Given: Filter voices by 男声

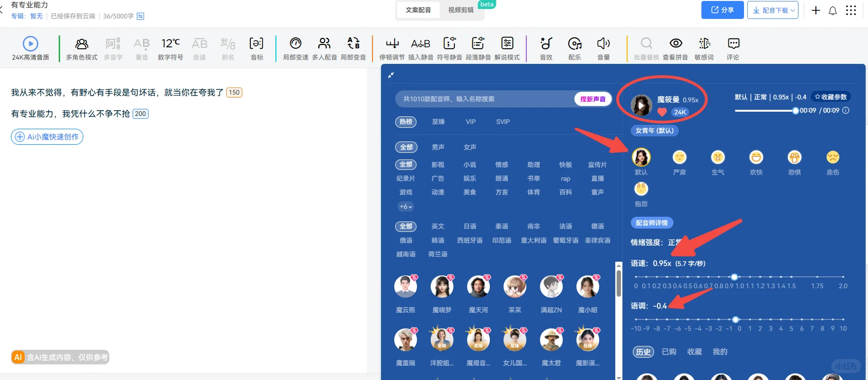Looking at the screenshot, I should [x=438, y=147].
